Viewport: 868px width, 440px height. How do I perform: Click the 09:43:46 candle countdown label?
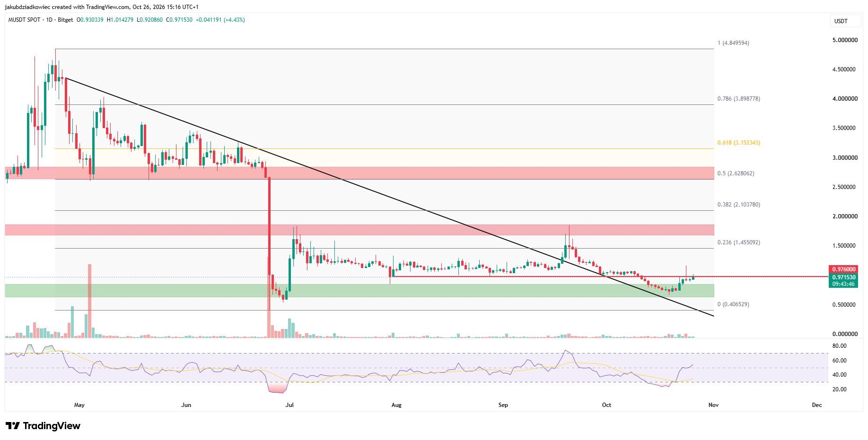844,285
